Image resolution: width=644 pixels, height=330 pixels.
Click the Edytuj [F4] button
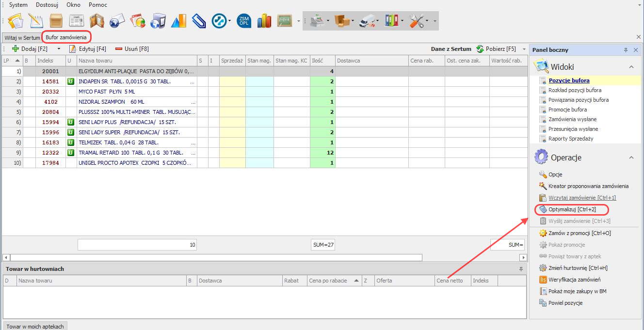coord(87,49)
